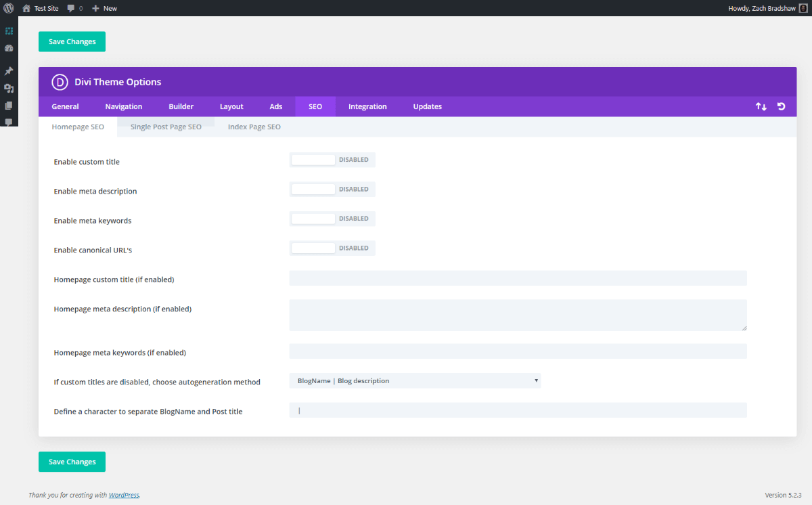Open Media icon in sidebar

coord(9,88)
